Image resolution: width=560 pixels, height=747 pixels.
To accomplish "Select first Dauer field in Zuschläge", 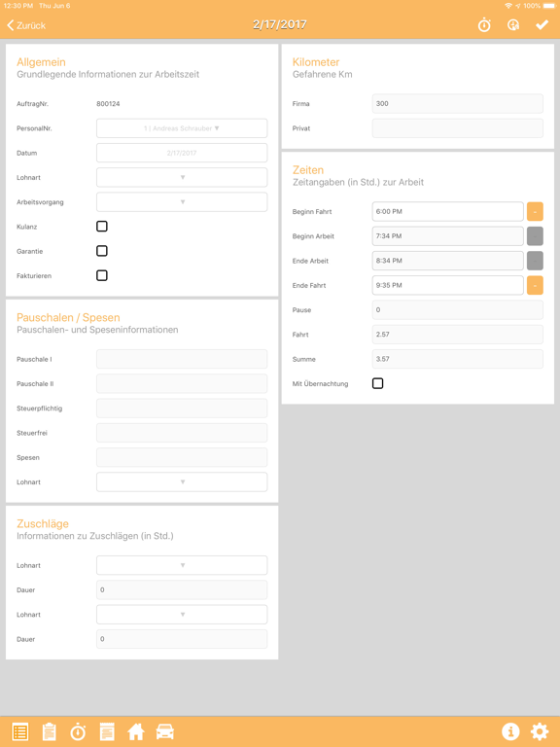I will tap(182, 589).
